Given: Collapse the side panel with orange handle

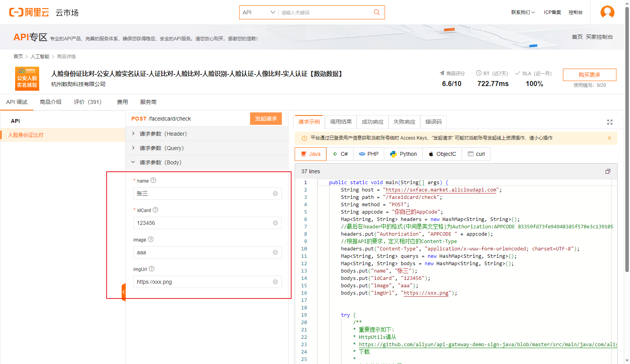Looking at the screenshot, I should pos(124,292).
